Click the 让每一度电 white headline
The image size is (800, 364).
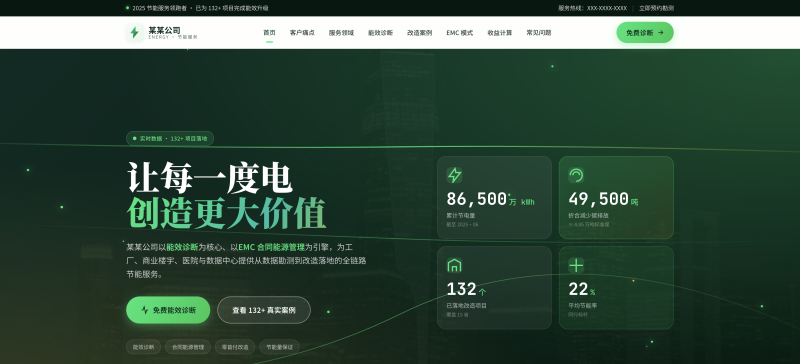point(210,178)
